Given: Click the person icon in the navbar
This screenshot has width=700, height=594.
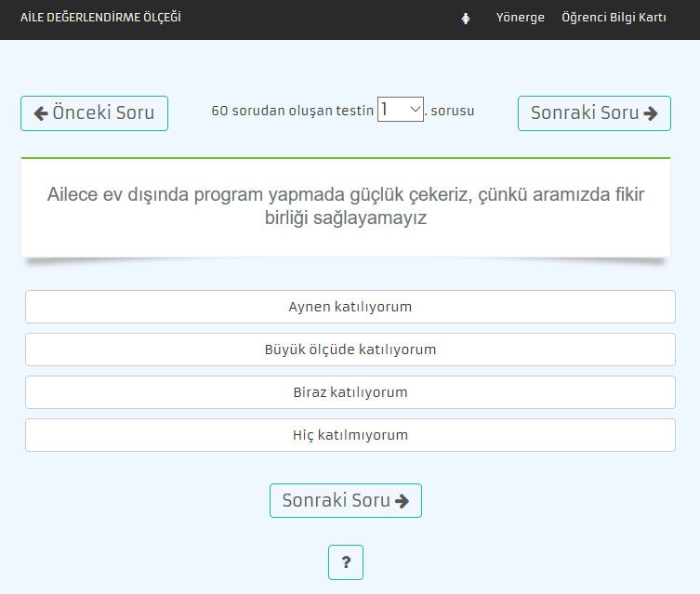Looking at the screenshot, I should click(466, 19).
